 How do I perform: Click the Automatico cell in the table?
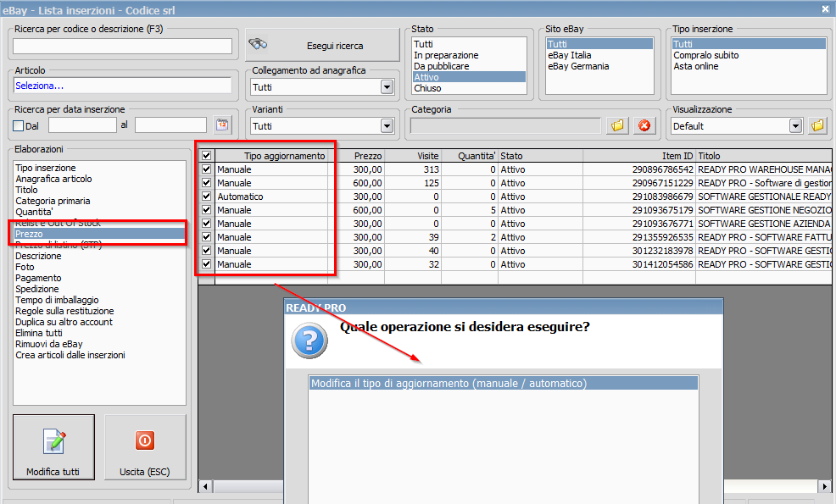tap(271, 196)
